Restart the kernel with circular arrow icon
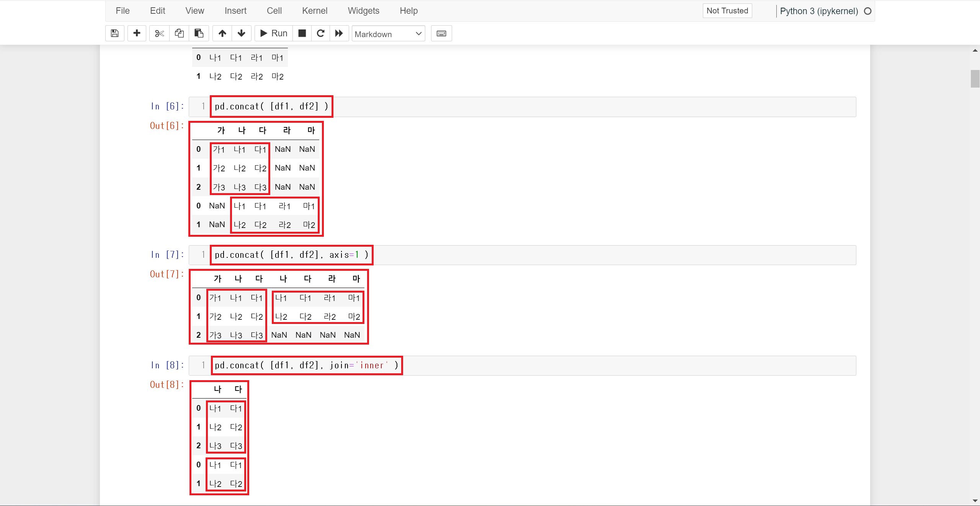The height and width of the screenshot is (506, 980). pyautogui.click(x=321, y=33)
